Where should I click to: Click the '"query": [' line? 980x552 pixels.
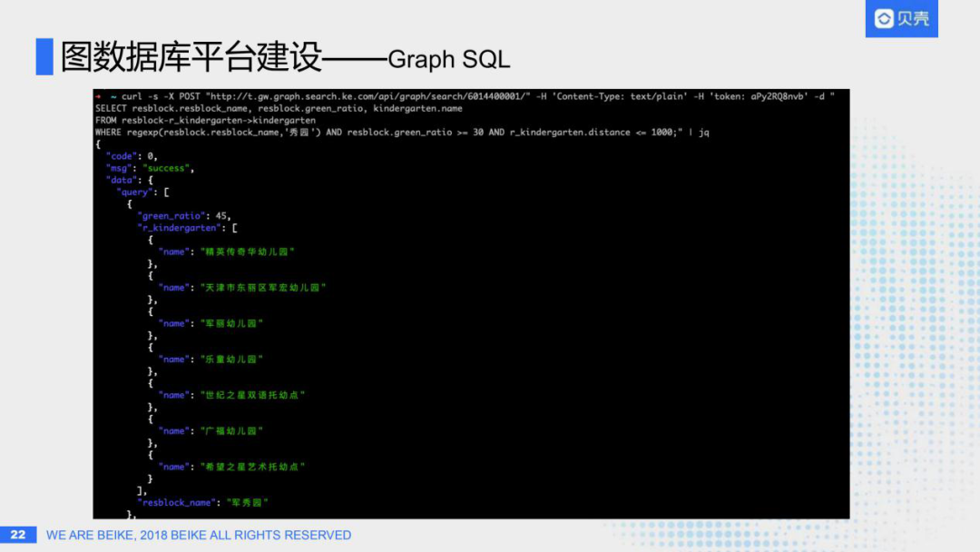pos(142,192)
